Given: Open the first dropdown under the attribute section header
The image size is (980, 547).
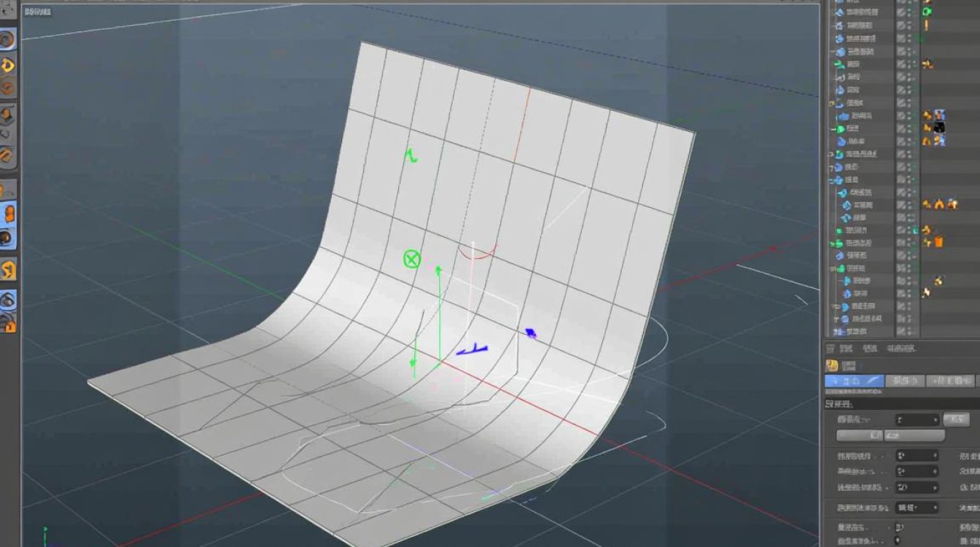Looking at the screenshot, I should pyautogui.click(x=917, y=419).
